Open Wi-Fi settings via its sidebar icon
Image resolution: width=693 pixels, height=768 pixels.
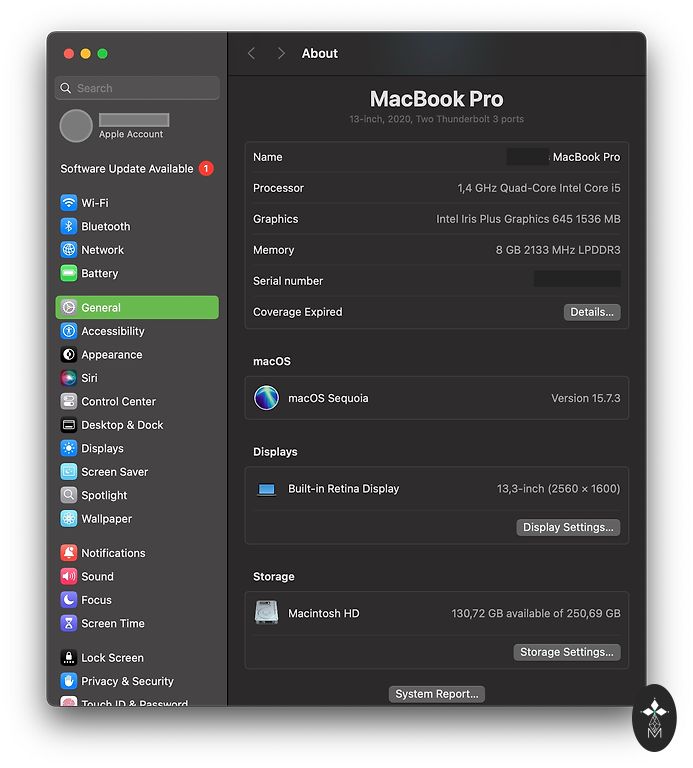(x=69, y=203)
